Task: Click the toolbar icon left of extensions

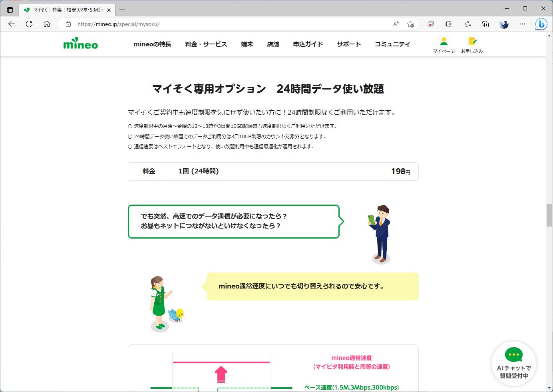Action: click(x=431, y=24)
